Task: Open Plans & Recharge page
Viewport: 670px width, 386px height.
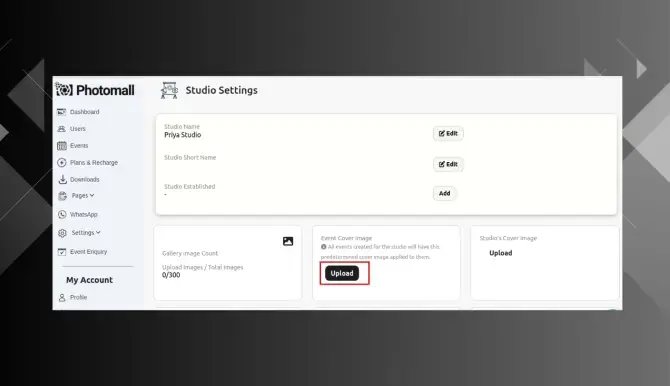Action: [x=94, y=162]
